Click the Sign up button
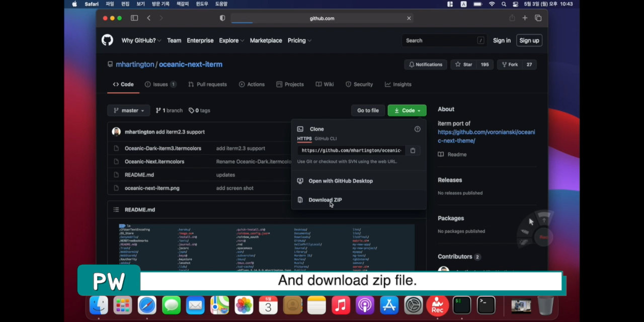 (529, 40)
